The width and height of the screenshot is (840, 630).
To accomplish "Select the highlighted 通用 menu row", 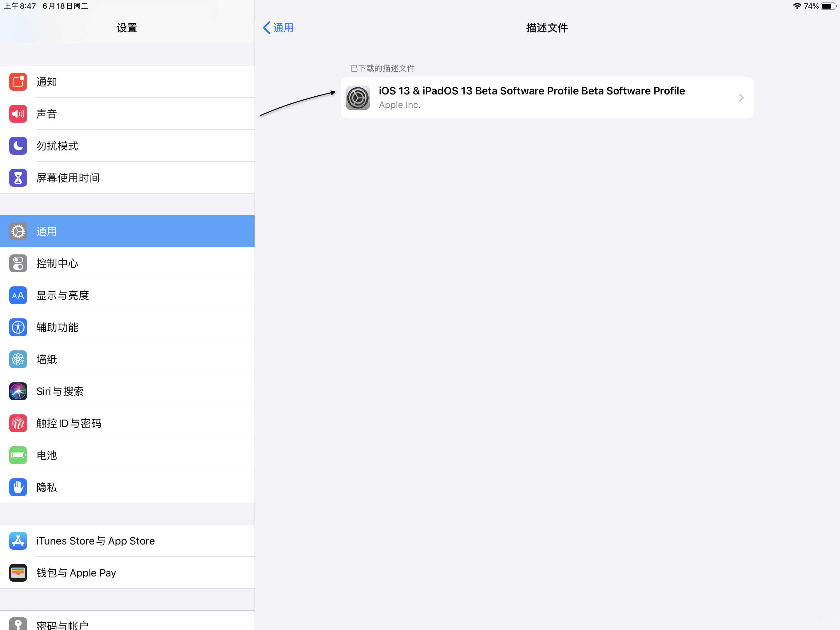I will [x=127, y=231].
